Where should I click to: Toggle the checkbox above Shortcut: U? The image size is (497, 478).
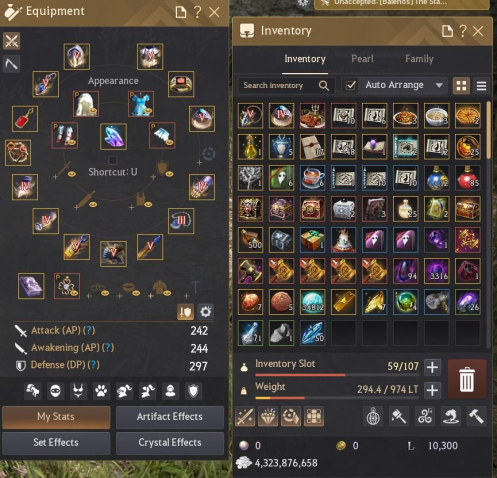tap(113, 161)
